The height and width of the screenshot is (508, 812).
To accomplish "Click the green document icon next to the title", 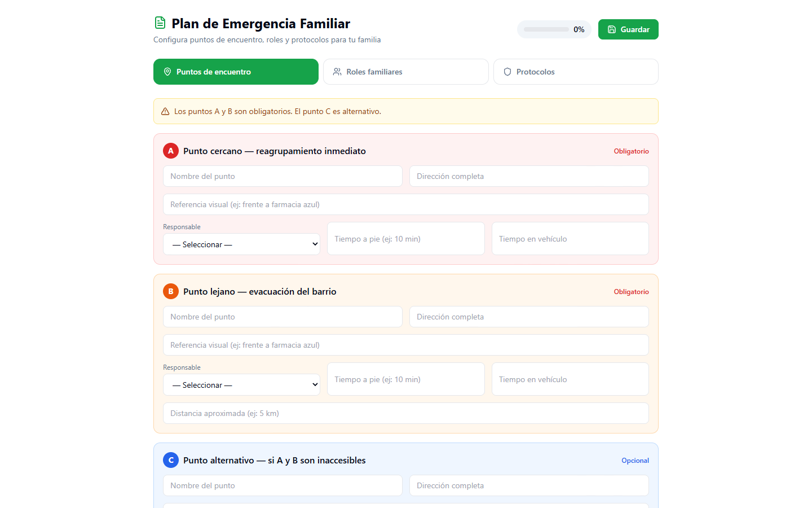I will (x=160, y=23).
